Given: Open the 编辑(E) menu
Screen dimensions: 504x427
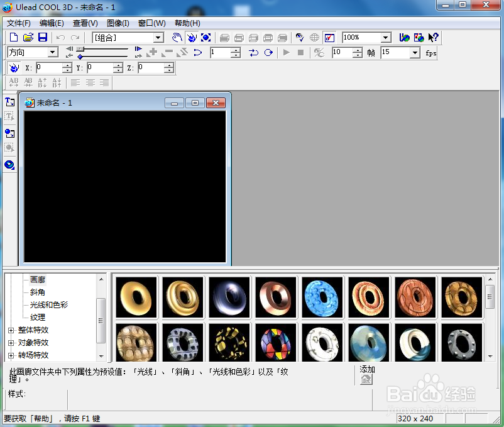Looking at the screenshot, I should coord(52,23).
